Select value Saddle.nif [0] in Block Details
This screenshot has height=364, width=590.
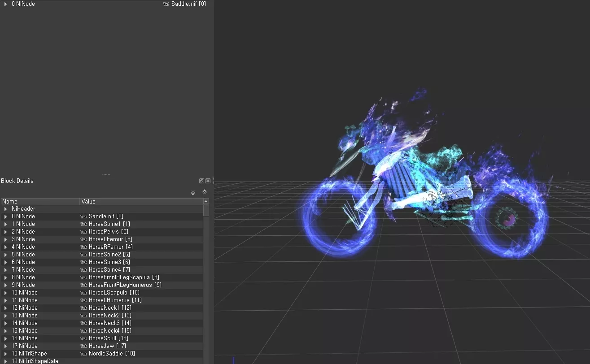point(106,217)
